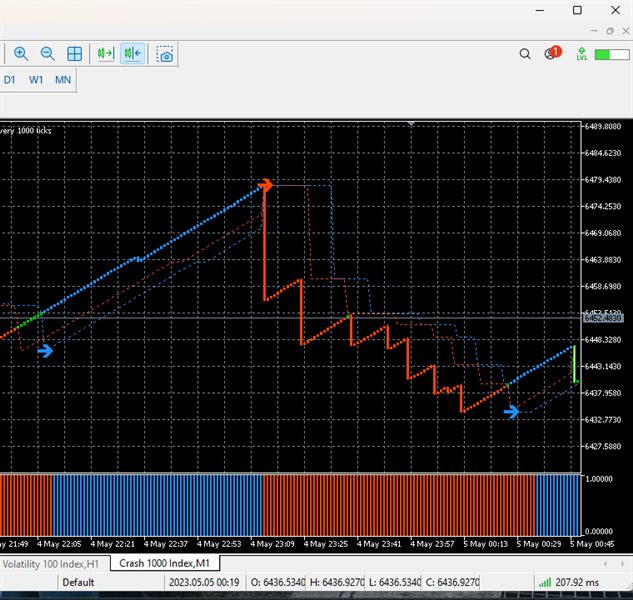This screenshot has width=633, height=600.
Task: Click the indicator scale value 0.00000
Action: point(599,531)
